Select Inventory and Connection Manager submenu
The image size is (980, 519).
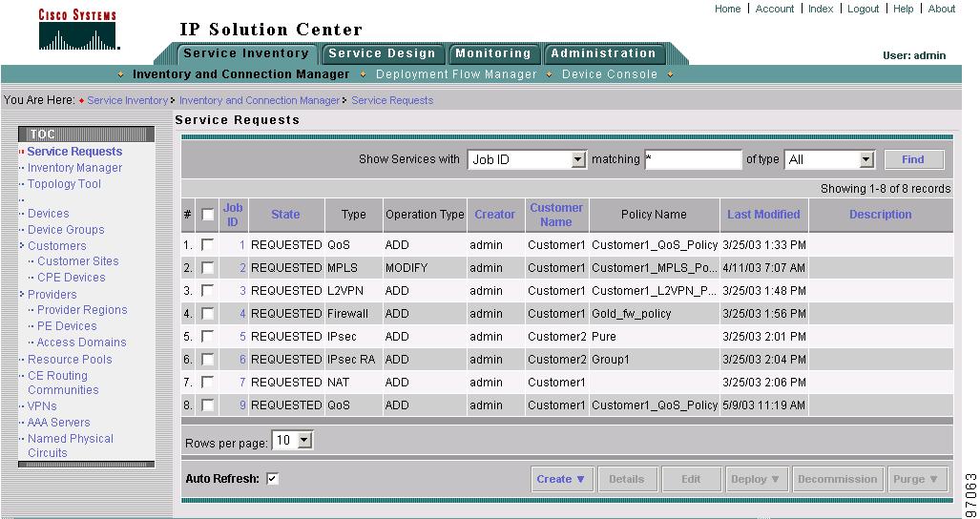pos(241,74)
